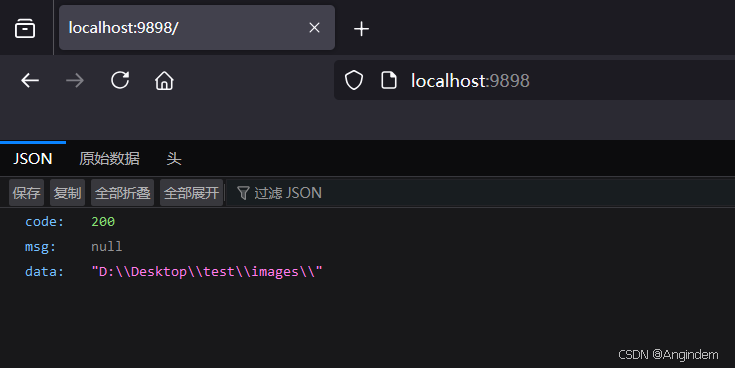735x368 pixels.
Task: Select the msg key label
Action: (x=40, y=247)
